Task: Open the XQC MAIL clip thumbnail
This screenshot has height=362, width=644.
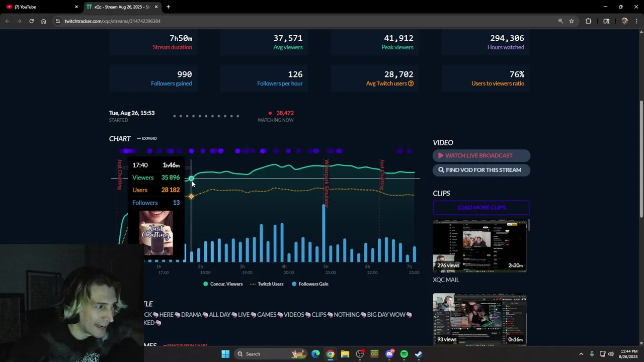Action: [480, 246]
